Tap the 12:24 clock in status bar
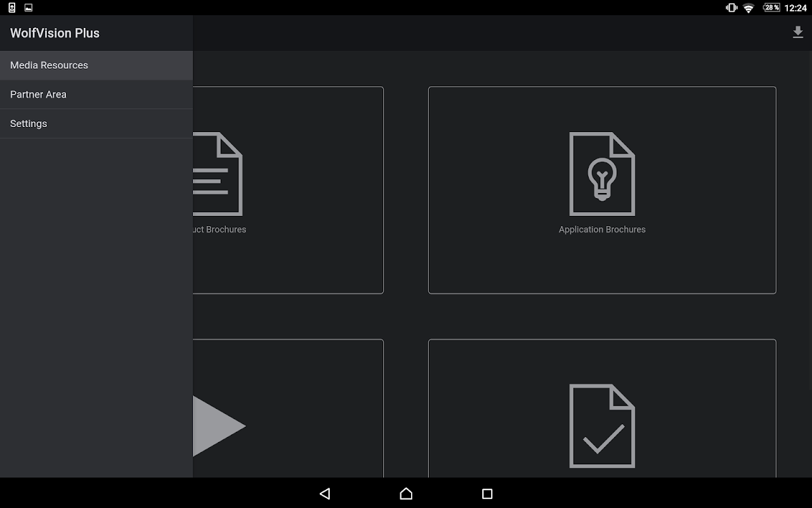The height and width of the screenshot is (508, 812). click(796, 8)
